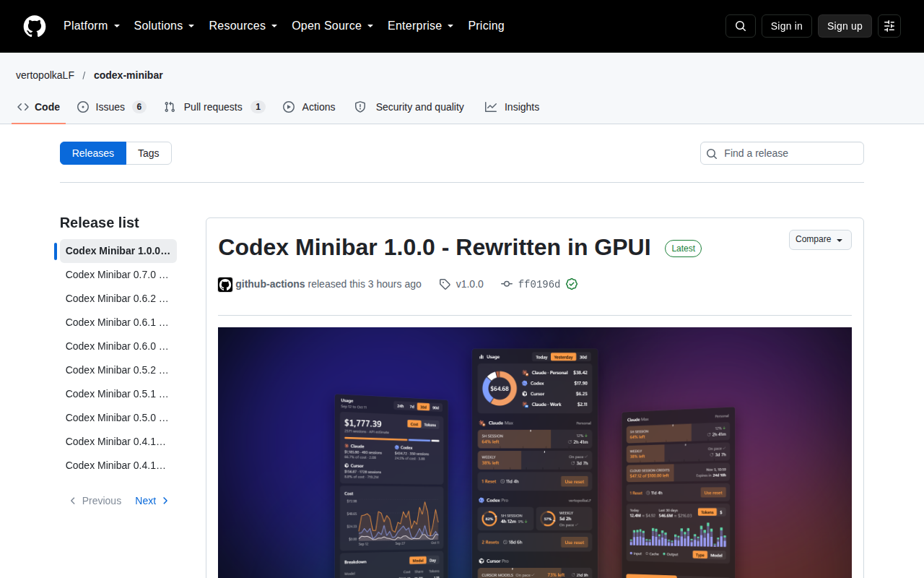Switch to the Issues tab
The image size is (924, 578).
112,107
